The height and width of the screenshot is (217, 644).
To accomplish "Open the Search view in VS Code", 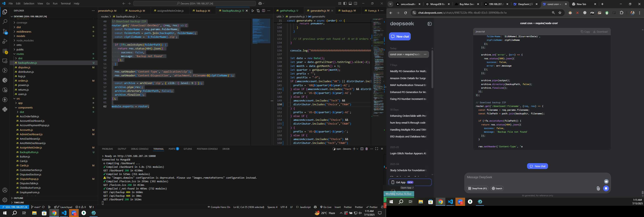I will tap(5, 22).
